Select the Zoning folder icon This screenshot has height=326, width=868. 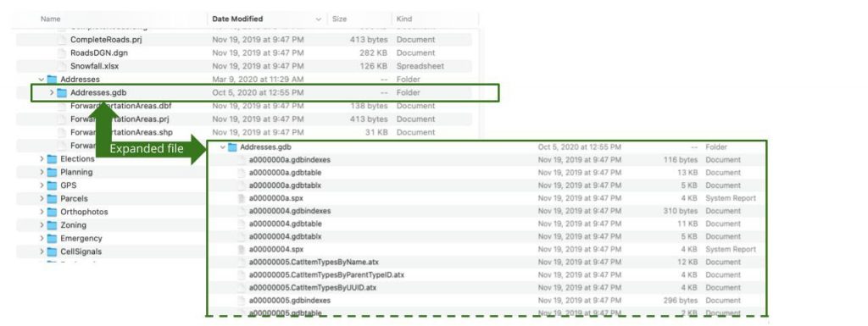[x=52, y=225]
